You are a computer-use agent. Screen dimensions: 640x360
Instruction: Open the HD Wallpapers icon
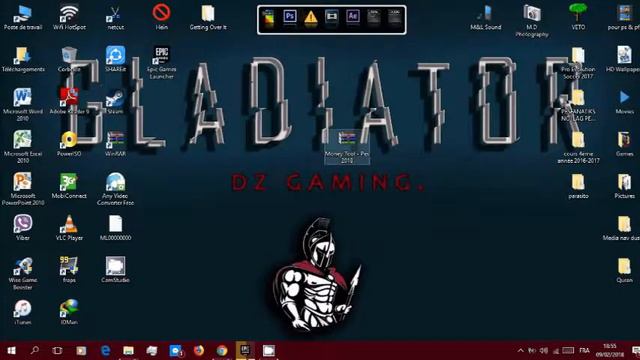coord(624,60)
